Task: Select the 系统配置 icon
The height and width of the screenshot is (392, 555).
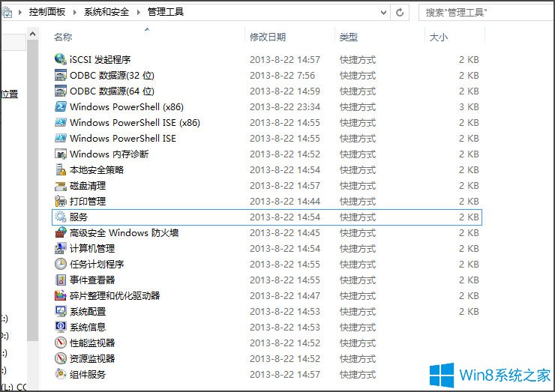Action: (x=61, y=311)
